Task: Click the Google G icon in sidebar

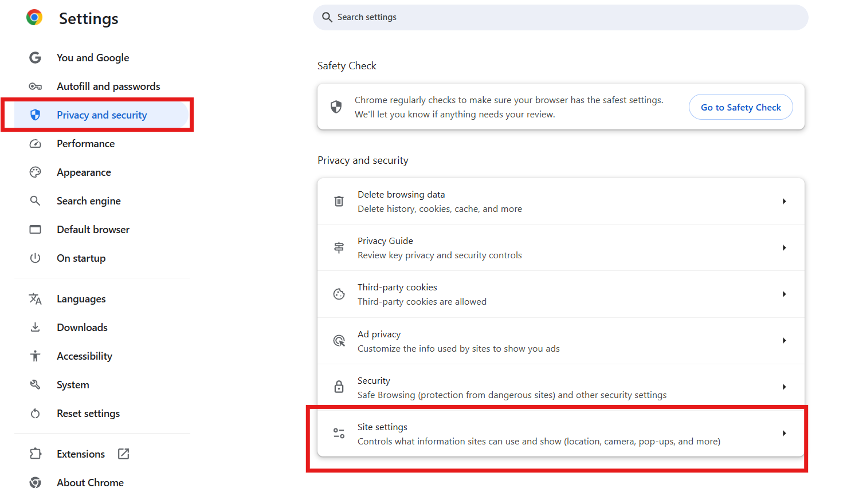Action: [35, 58]
